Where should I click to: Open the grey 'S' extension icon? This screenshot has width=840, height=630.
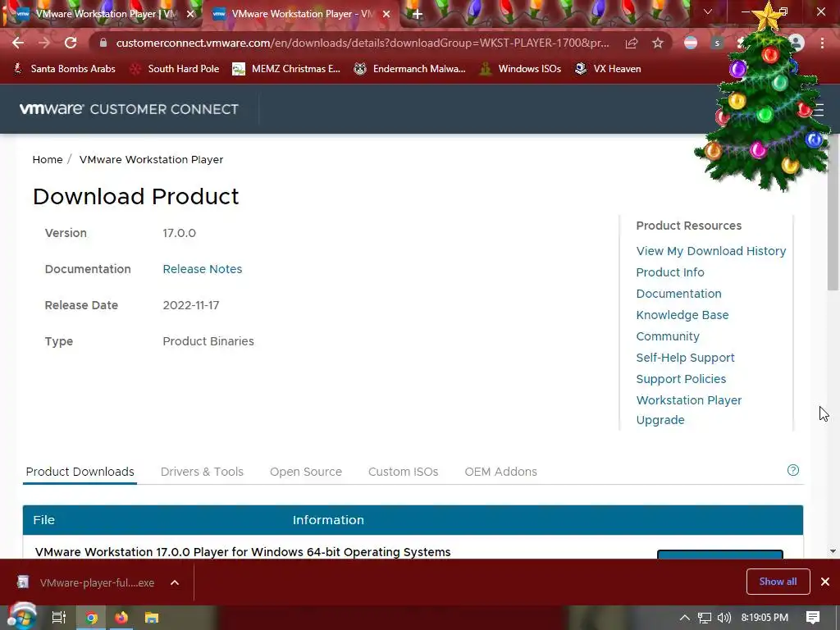click(717, 43)
